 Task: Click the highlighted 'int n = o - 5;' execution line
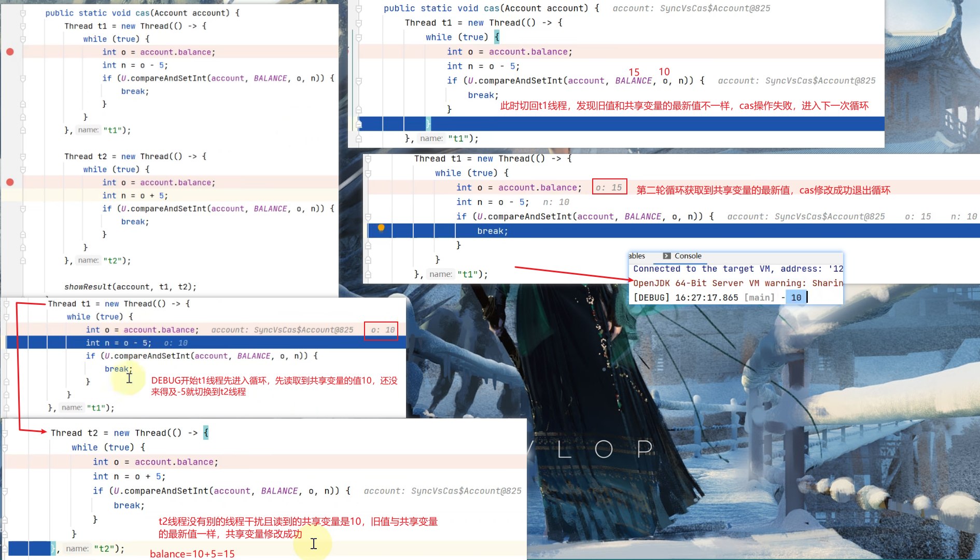click(x=206, y=343)
